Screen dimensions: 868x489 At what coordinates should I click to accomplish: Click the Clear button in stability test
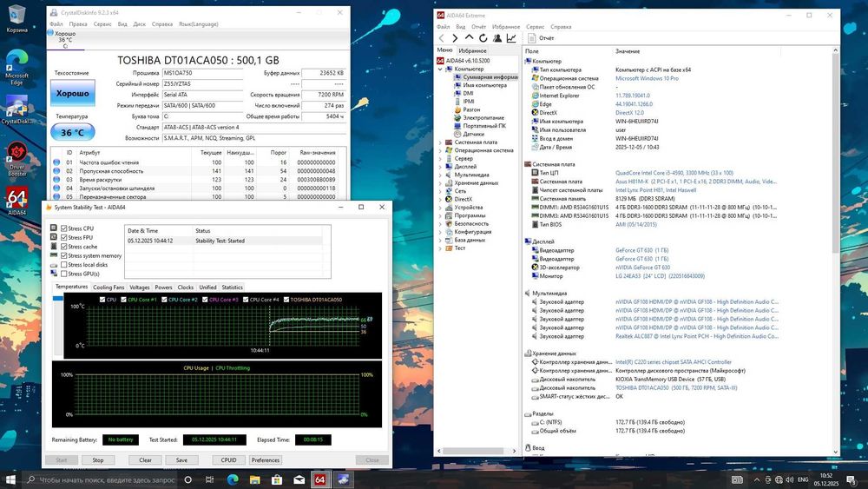(145, 460)
